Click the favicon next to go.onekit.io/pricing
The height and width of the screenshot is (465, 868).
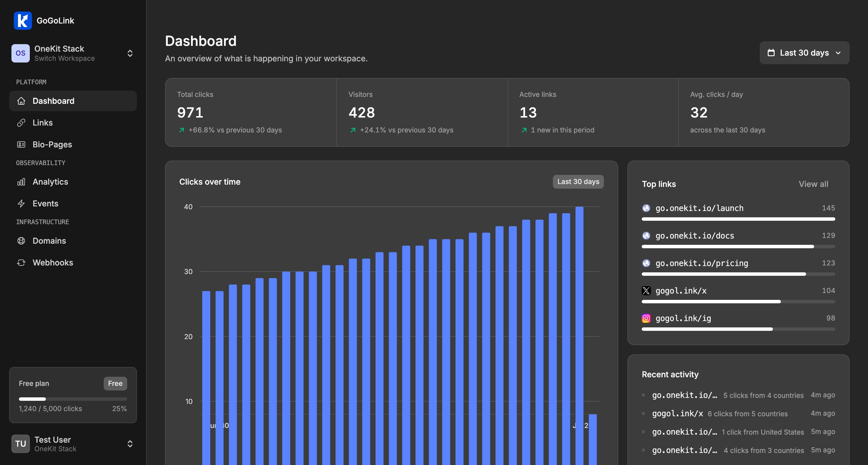pyautogui.click(x=646, y=263)
